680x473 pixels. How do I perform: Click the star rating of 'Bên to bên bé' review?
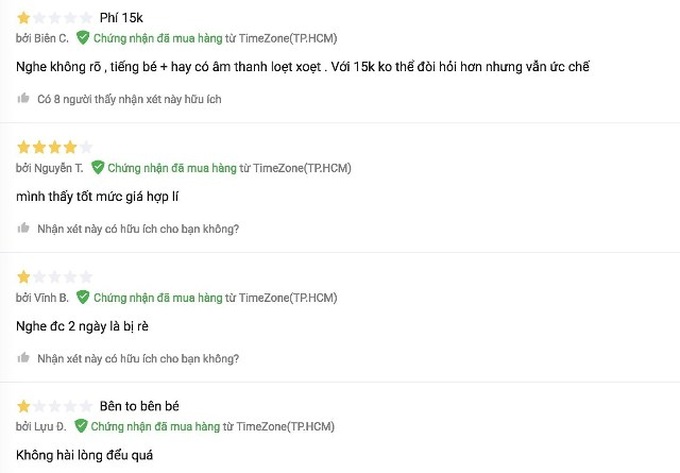(x=55, y=406)
